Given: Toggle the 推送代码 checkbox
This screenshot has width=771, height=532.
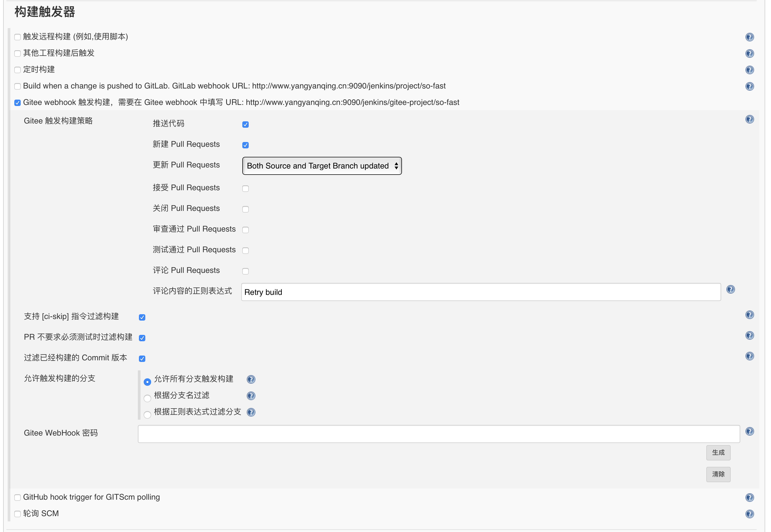Looking at the screenshot, I should pyautogui.click(x=246, y=124).
